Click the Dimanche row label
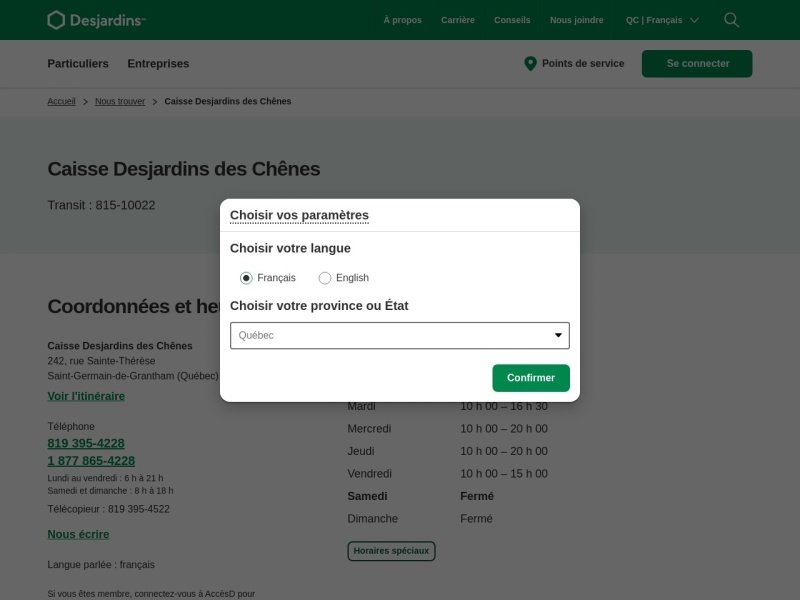This screenshot has width=800, height=600. (372, 518)
